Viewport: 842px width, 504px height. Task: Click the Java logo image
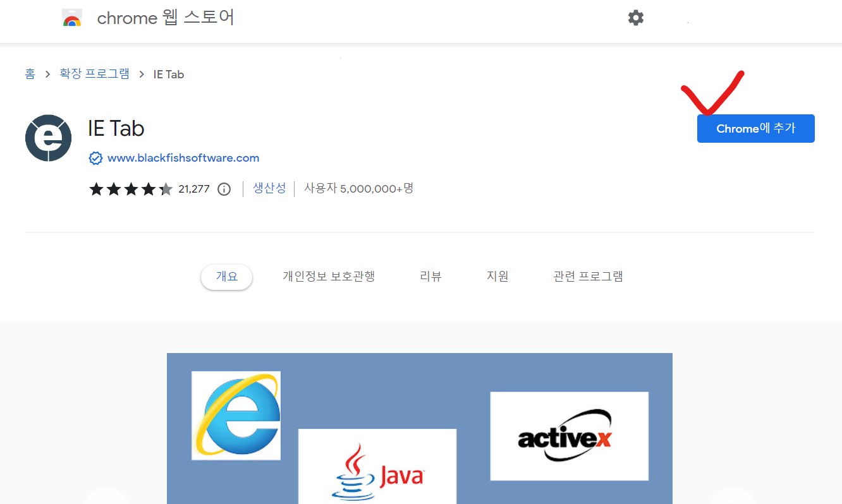377,466
